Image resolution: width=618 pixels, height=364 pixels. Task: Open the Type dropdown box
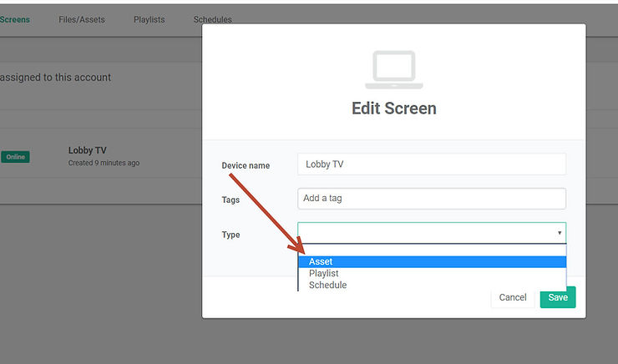tap(432, 233)
